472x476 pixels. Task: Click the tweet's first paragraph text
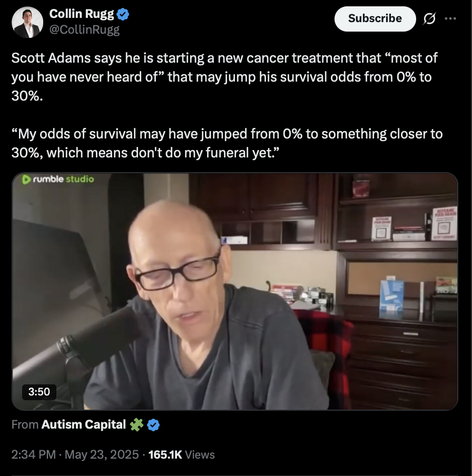[225, 77]
